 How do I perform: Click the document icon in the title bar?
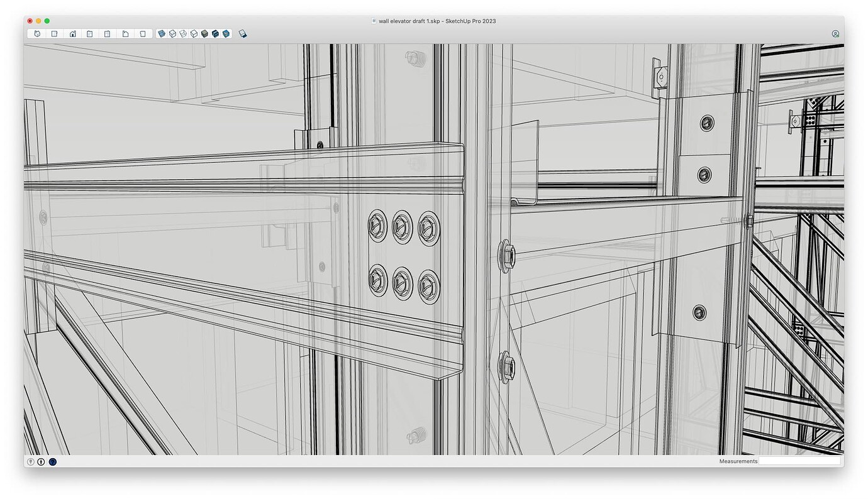click(373, 21)
